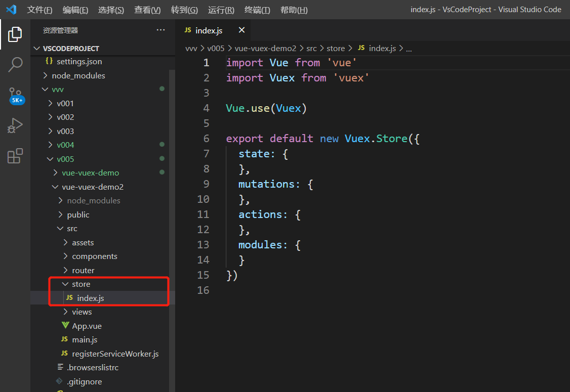The width and height of the screenshot is (570, 392).
Task: Click the .browserslistrc file icon
Action: (x=60, y=367)
